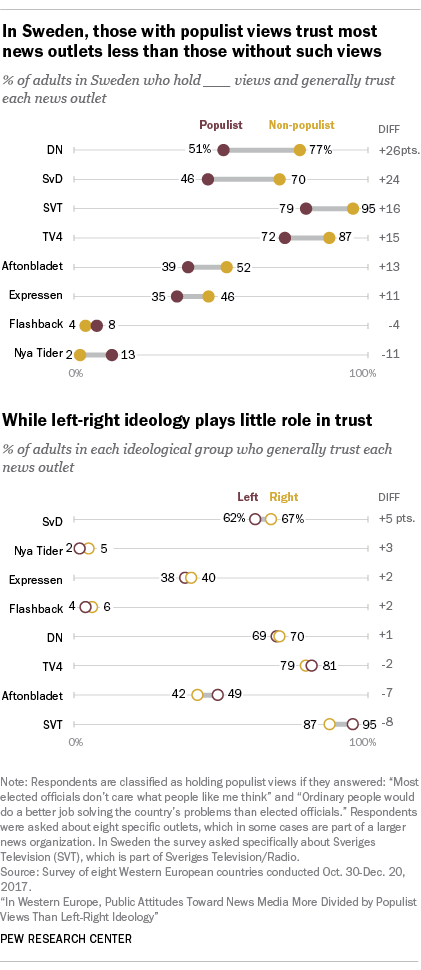Click the Non-populist dot at 77% for DN
The width and height of the screenshot is (421, 970).
click(x=300, y=150)
